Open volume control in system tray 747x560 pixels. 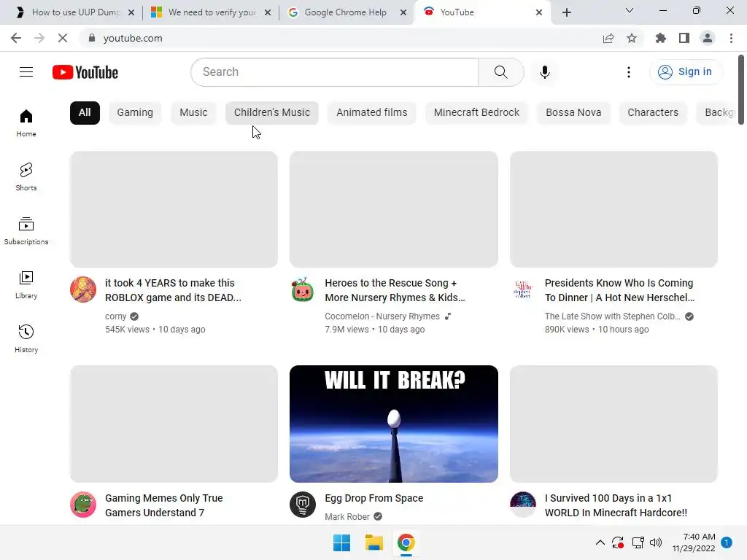tap(656, 542)
